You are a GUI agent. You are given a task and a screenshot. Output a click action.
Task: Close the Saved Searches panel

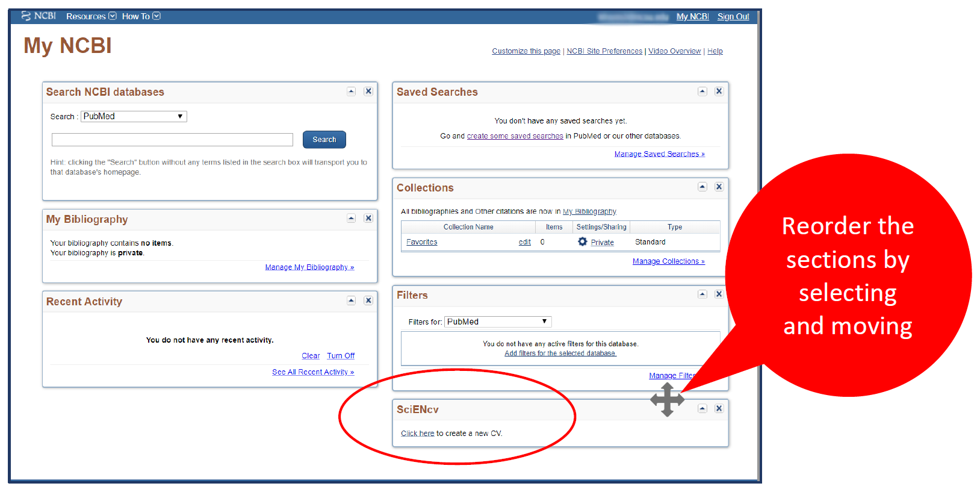(x=719, y=92)
